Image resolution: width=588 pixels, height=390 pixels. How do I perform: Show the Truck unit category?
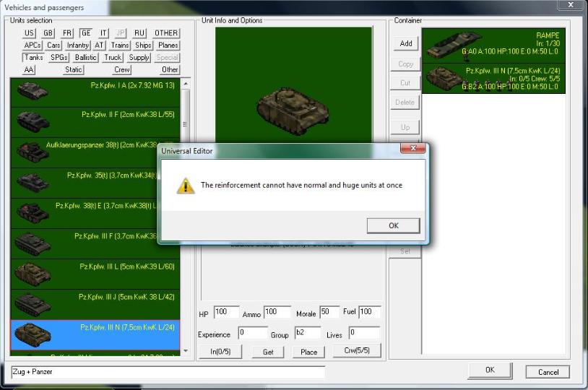point(113,57)
